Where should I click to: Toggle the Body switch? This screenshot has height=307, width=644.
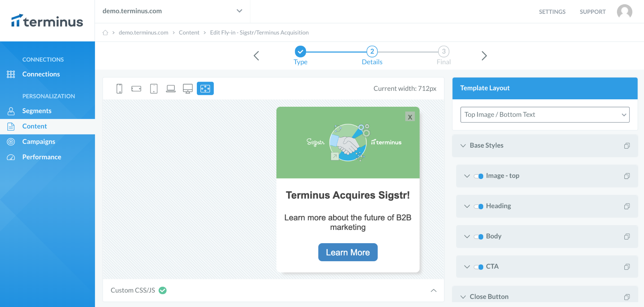pyautogui.click(x=478, y=237)
